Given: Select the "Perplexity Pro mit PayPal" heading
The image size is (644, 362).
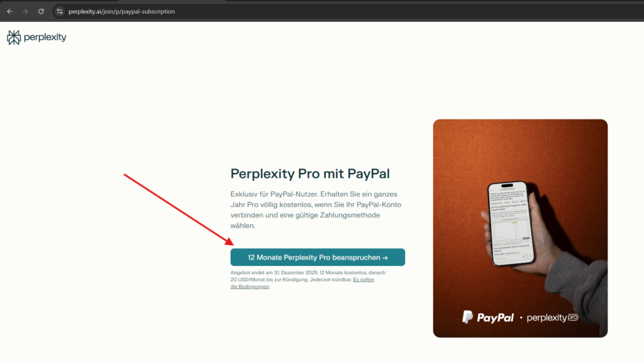Looking at the screenshot, I should coord(310,173).
